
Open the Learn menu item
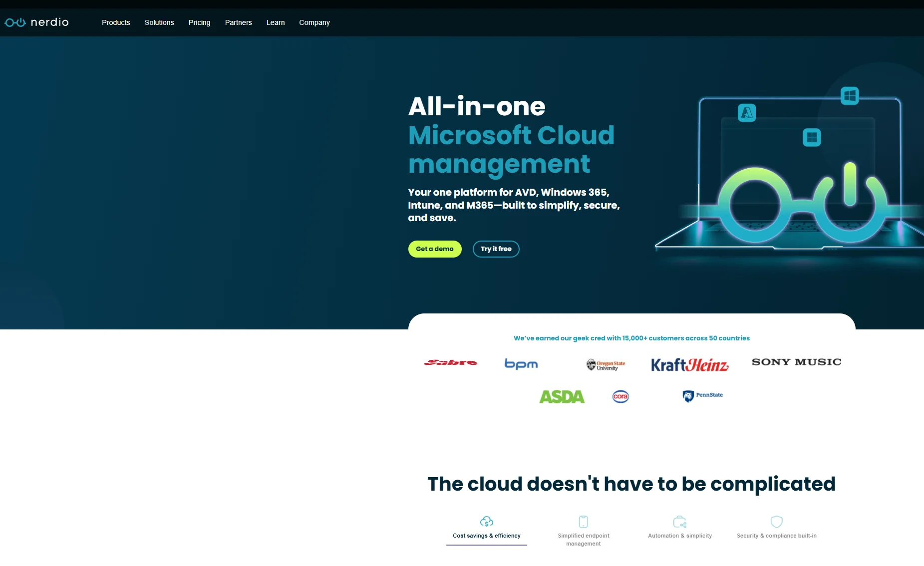pos(276,22)
